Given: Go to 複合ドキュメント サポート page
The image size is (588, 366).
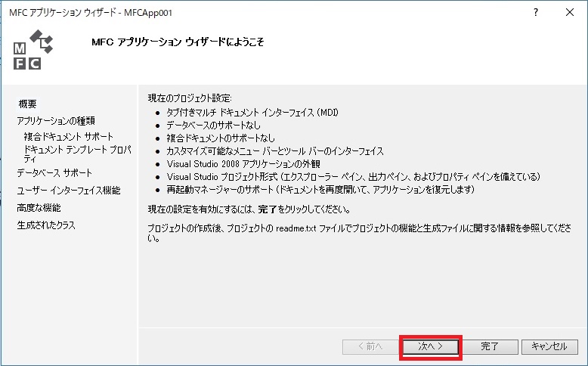Looking at the screenshot, I should [x=68, y=136].
